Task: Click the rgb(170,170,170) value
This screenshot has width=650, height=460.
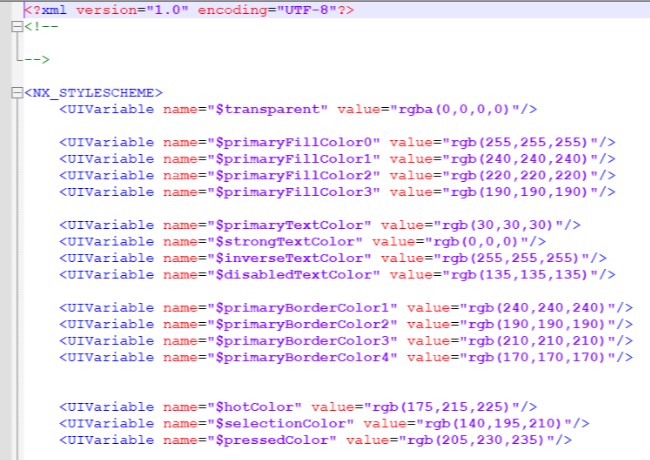Action: point(537,358)
